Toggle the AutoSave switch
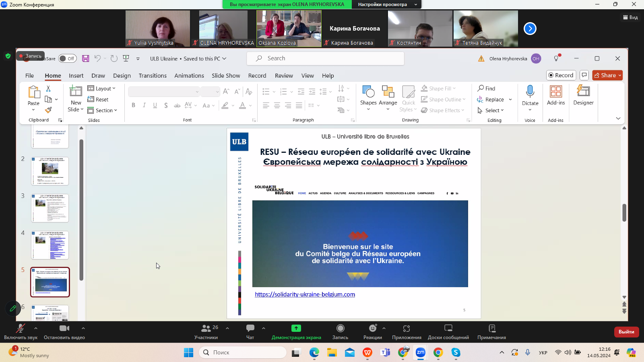This screenshot has height=362, width=644. (68, 59)
